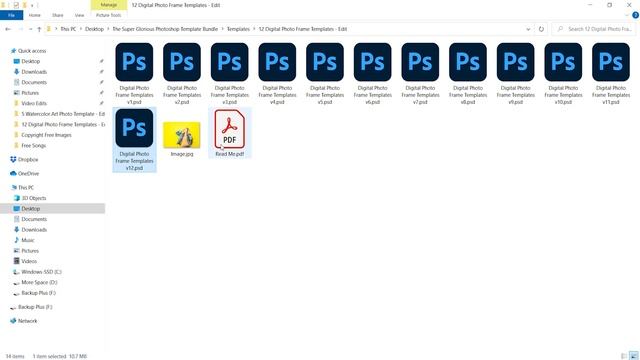Viewport: 640px width, 360px height.
Task: Open Video Edits folder in sidebar
Action: point(34,104)
